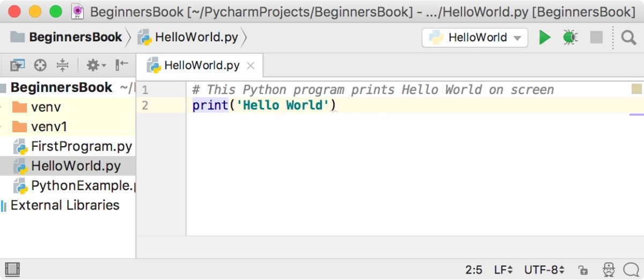Click the 'Hello World' string literal
The image size is (644, 280).
(282, 105)
